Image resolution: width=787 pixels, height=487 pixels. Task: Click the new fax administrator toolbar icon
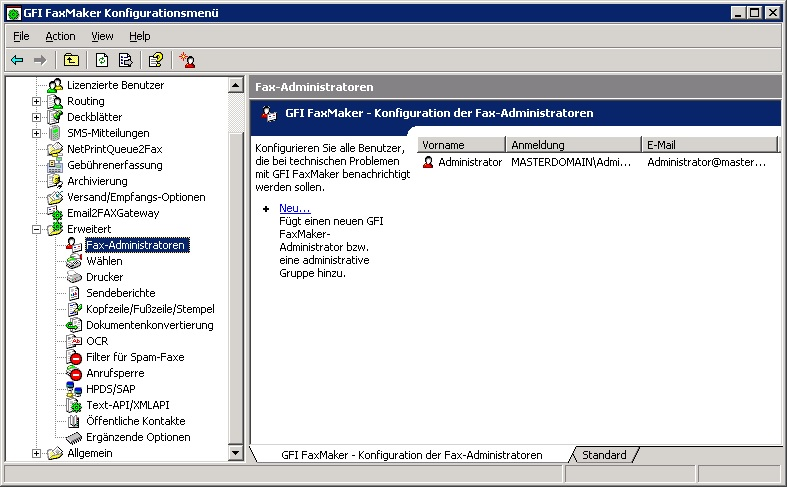tap(187, 60)
